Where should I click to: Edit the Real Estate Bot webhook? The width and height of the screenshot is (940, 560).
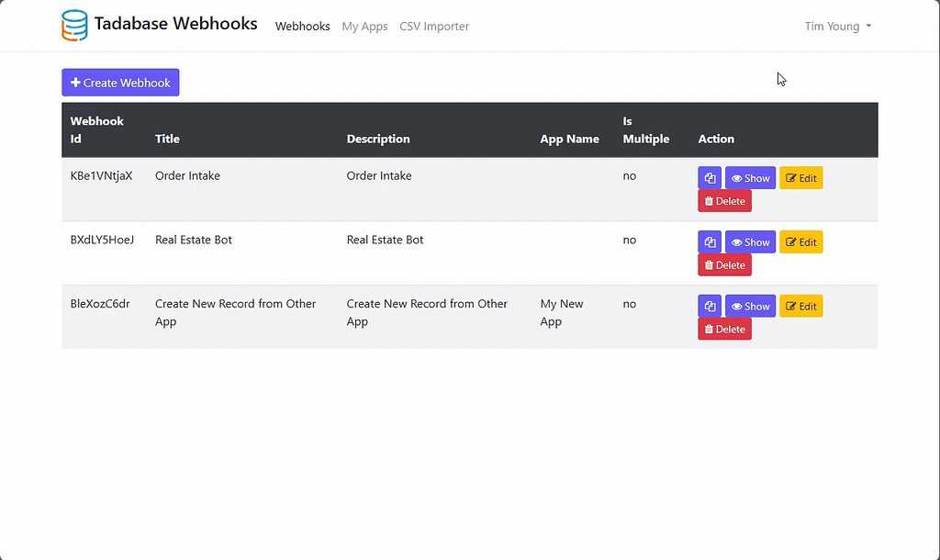tap(800, 242)
